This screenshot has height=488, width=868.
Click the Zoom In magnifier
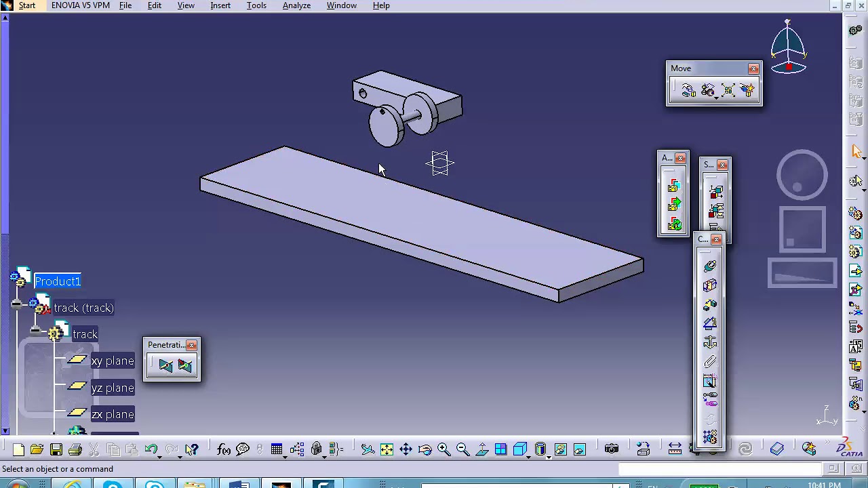tap(443, 449)
